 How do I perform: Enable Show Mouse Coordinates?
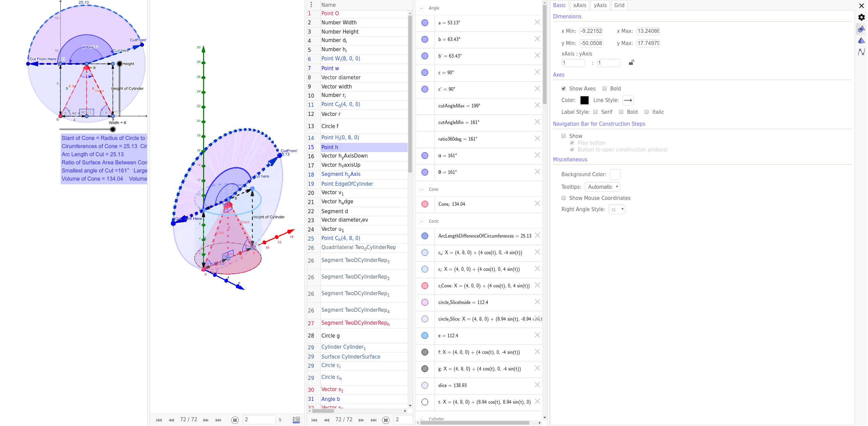[564, 198]
